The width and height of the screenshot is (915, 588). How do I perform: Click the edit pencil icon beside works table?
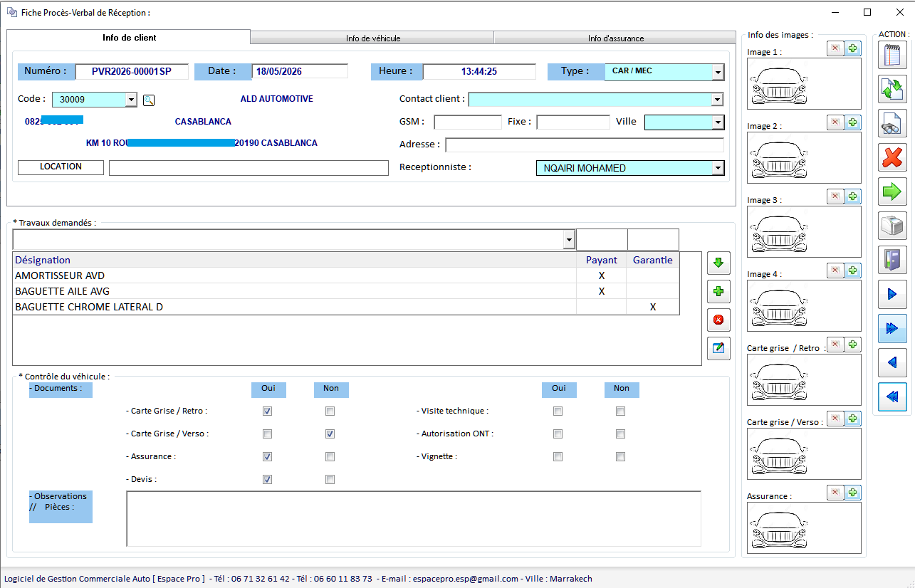click(718, 348)
